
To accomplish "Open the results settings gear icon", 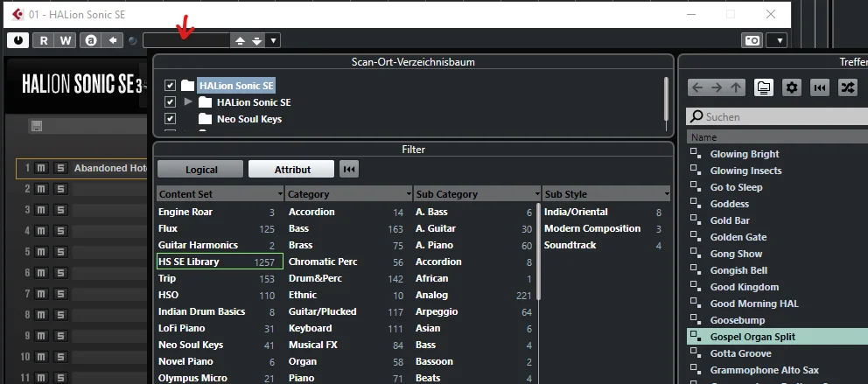I will [793, 87].
